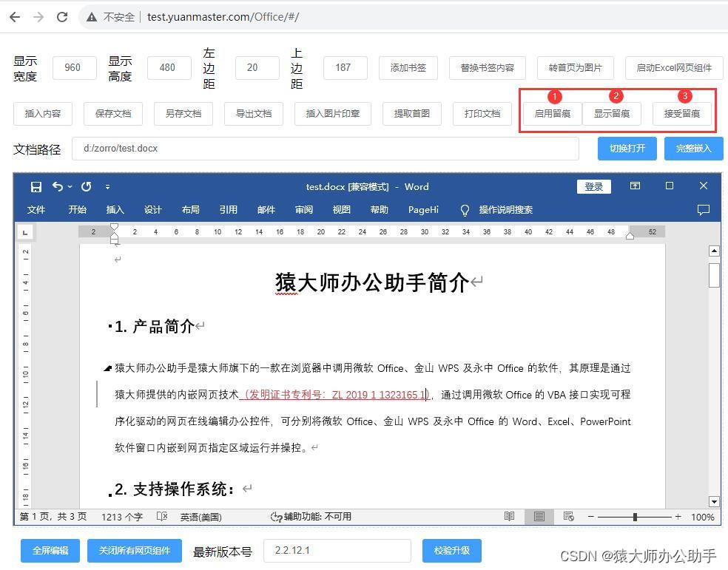Viewport: 728px width, 570px height.
Task: Click the spelling check status icon
Action: [x=161, y=516]
